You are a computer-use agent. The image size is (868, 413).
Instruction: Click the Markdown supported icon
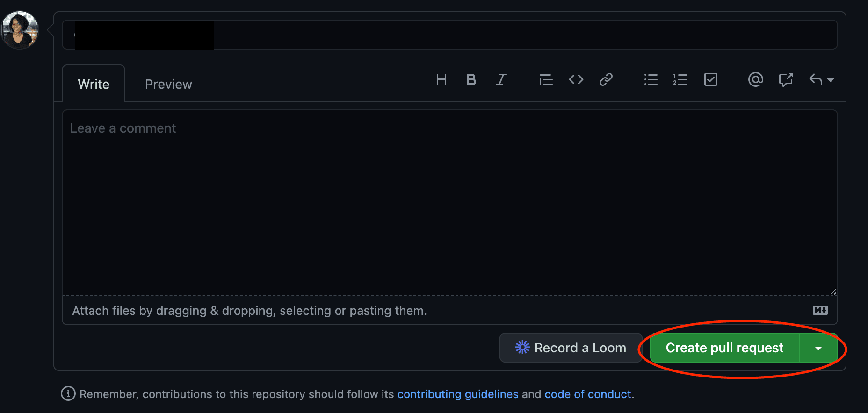(820, 310)
